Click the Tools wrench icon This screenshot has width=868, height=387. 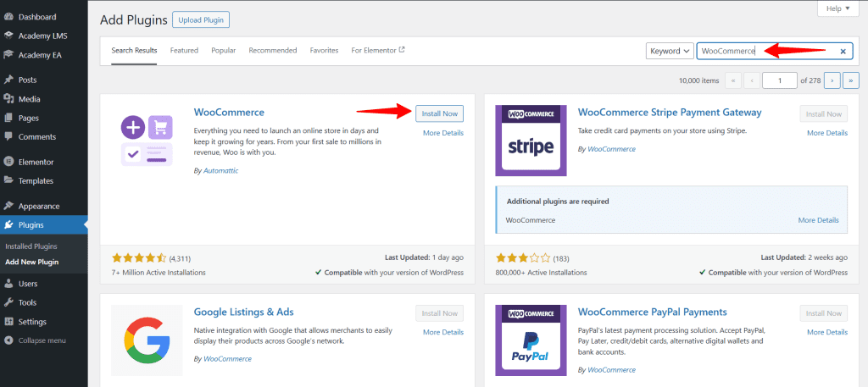click(x=8, y=302)
